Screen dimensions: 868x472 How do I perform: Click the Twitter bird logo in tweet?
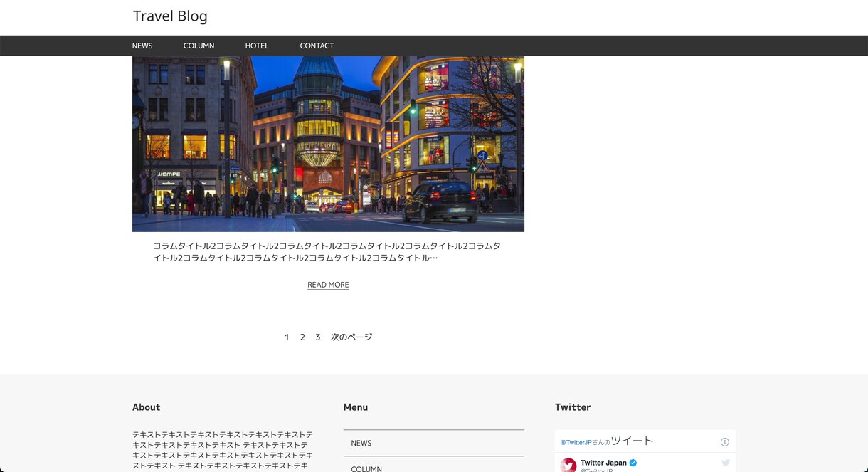726,463
